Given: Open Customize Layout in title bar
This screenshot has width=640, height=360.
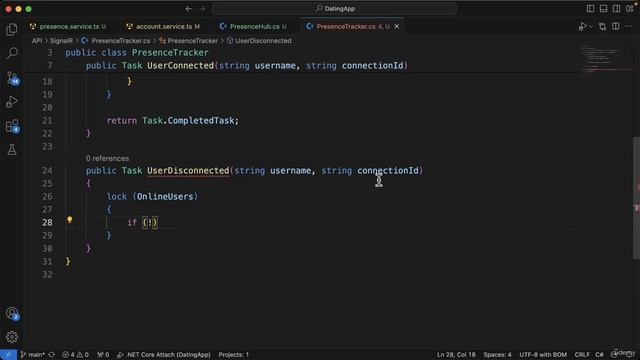Looking at the screenshot, I should click(x=629, y=9).
